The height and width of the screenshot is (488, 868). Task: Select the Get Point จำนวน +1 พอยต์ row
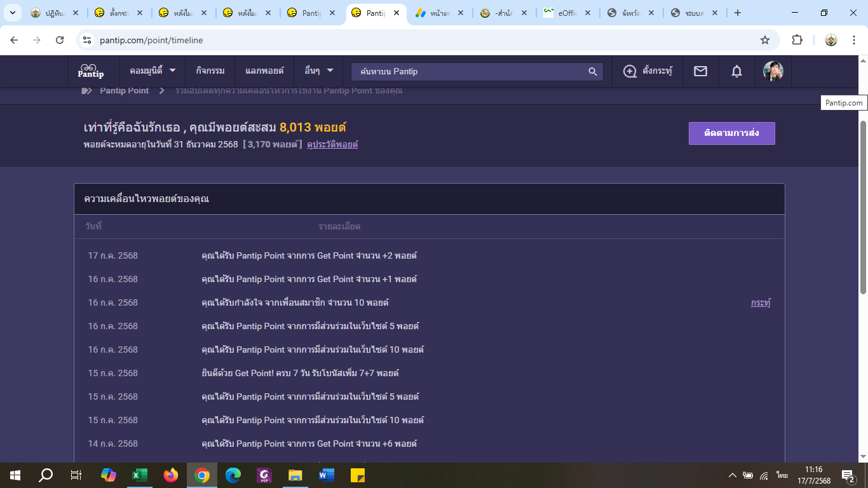[430, 279]
